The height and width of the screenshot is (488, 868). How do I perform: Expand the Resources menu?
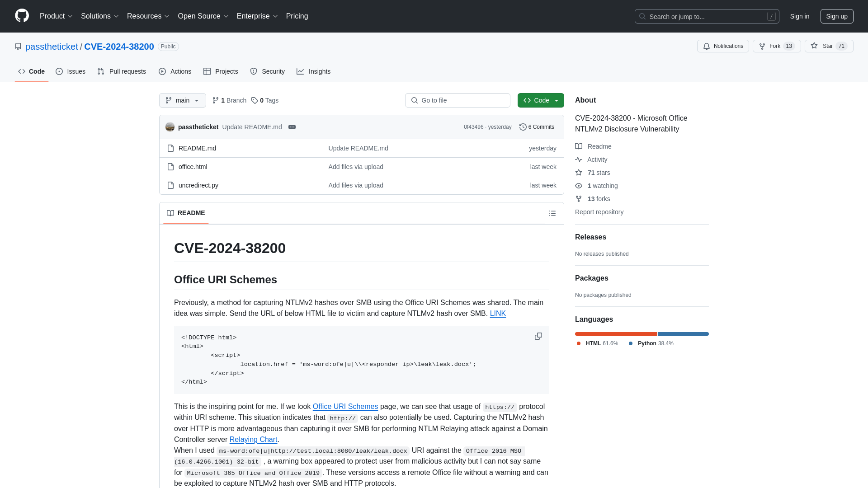148,16
